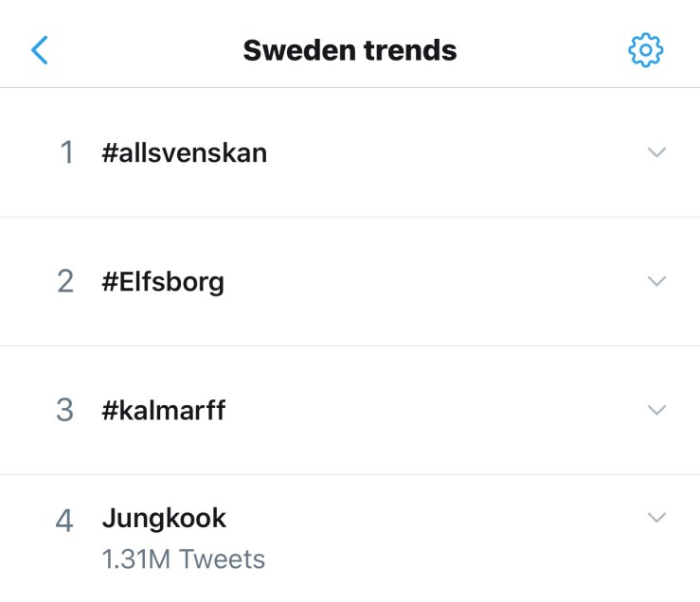Open the #allsvenskan trend
Image resolution: width=700 pixels, height=602 pixels.
[x=185, y=152]
